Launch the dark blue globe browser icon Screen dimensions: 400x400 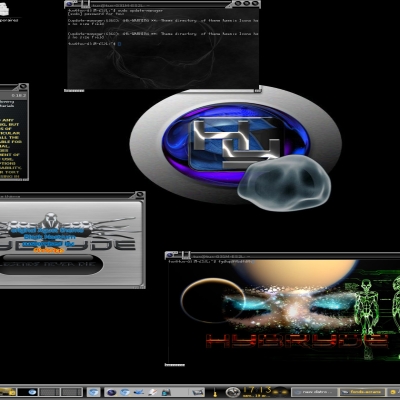tap(111, 392)
